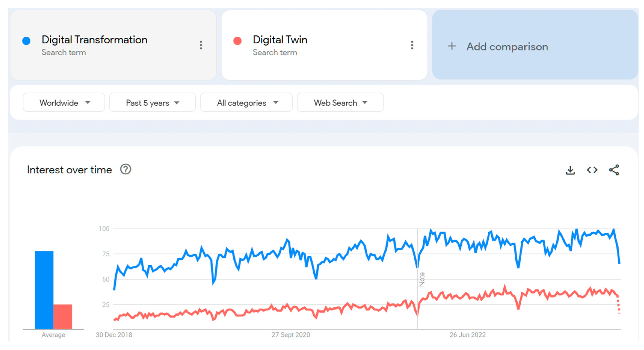
Task: Click the blue Digital Transformation color dot
Action: coord(26,41)
